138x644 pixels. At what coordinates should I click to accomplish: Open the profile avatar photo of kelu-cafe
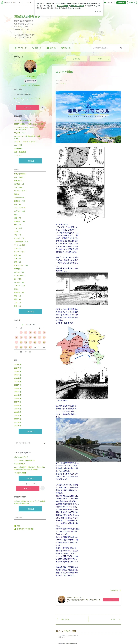point(30,66)
